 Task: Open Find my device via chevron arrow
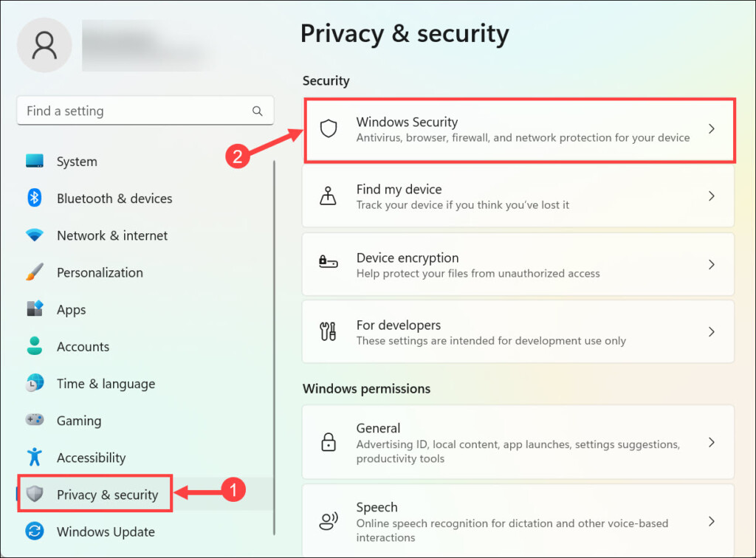[712, 196]
